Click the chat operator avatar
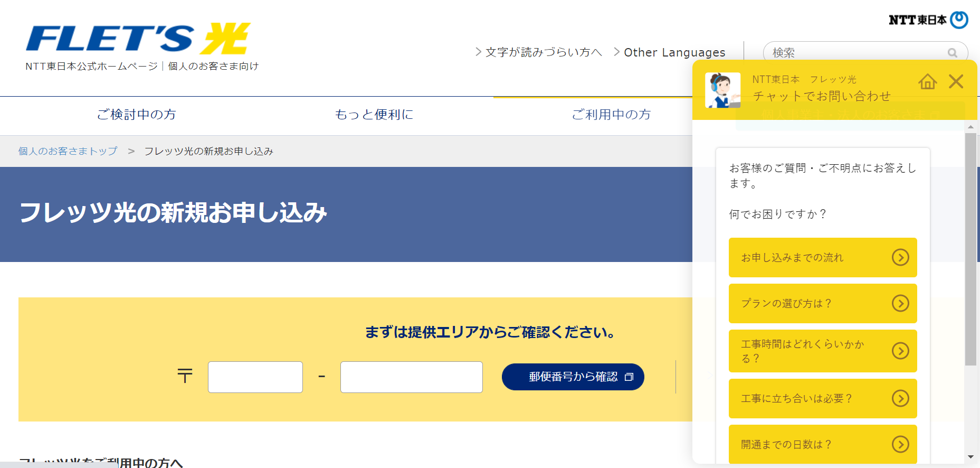 tap(722, 90)
